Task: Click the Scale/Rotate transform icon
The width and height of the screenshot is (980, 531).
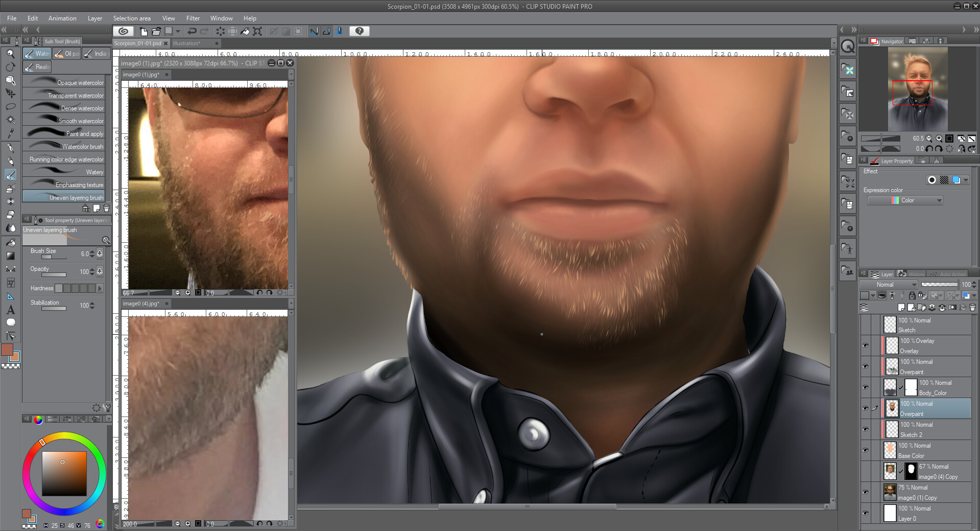Action: [x=257, y=31]
